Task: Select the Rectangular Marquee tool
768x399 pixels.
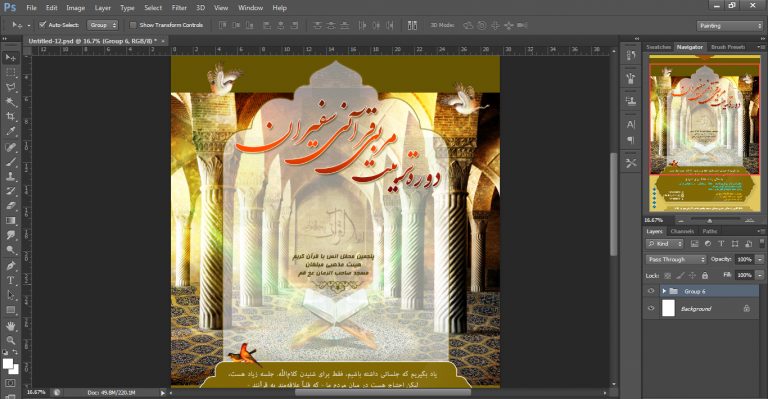Action: [10, 72]
